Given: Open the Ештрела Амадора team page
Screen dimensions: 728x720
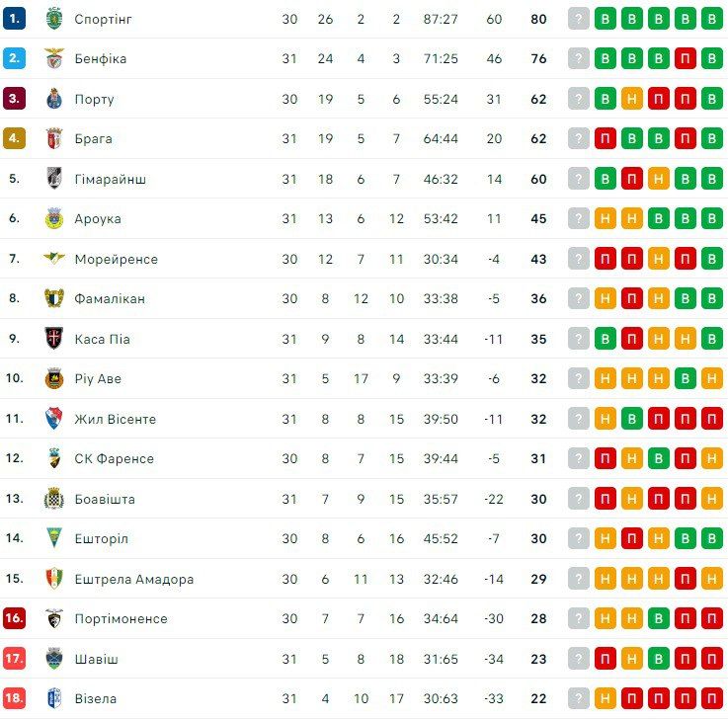Looking at the screenshot, I should click(133, 579).
